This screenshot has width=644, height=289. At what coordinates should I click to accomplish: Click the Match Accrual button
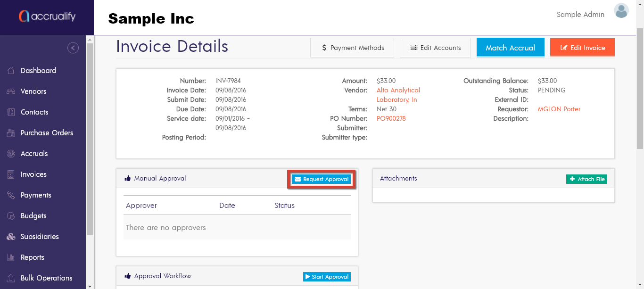(x=510, y=48)
